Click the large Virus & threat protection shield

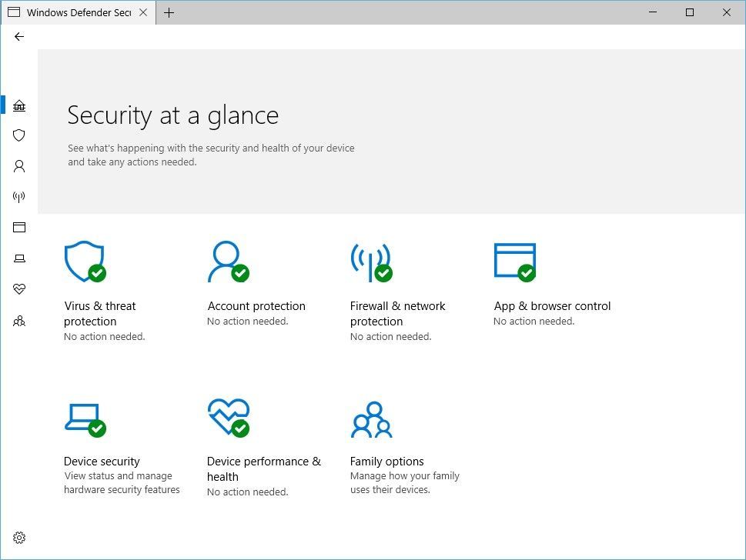(84, 262)
